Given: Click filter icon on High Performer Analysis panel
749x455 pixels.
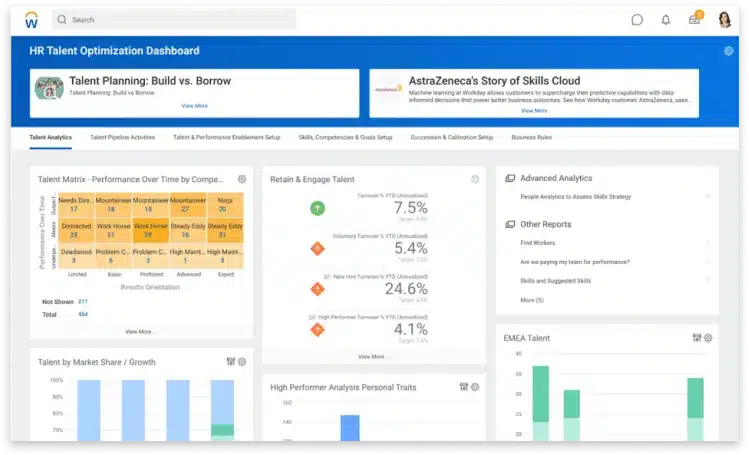Looking at the screenshot, I should point(464,387).
